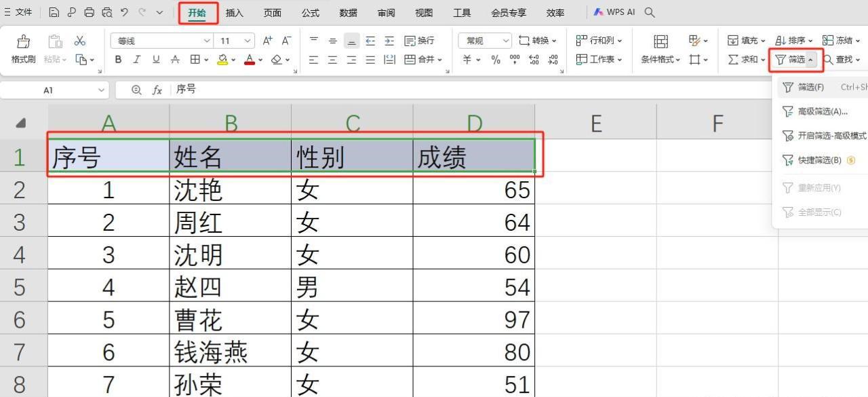Click the Freeze panes (冻结) button
The height and width of the screenshot is (397, 868).
[x=842, y=41]
